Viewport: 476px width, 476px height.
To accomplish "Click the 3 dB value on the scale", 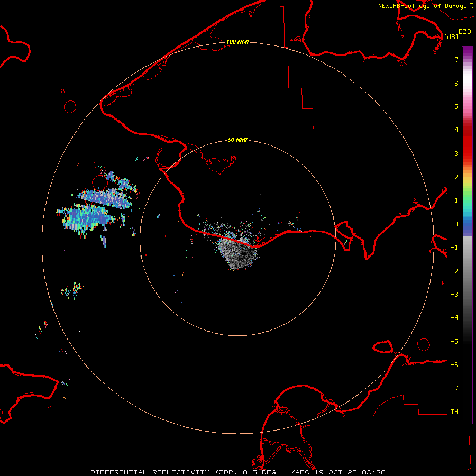I will (456, 153).
